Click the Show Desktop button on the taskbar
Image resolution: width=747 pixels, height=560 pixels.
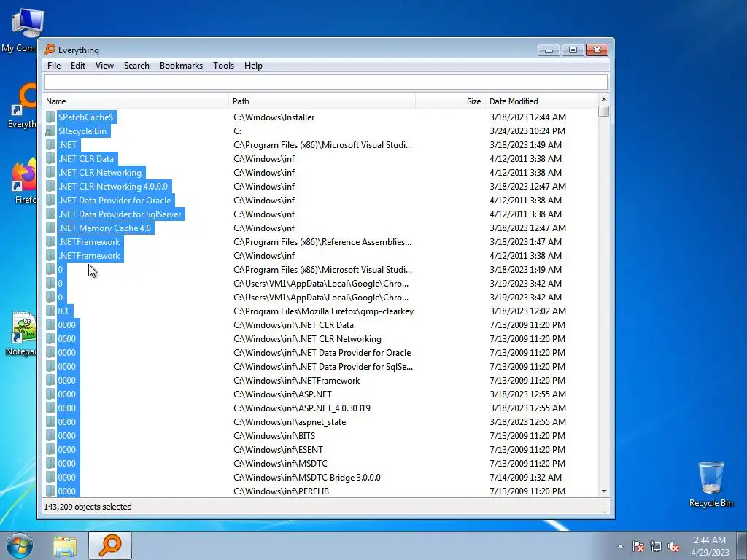click(x=742, y=545)
